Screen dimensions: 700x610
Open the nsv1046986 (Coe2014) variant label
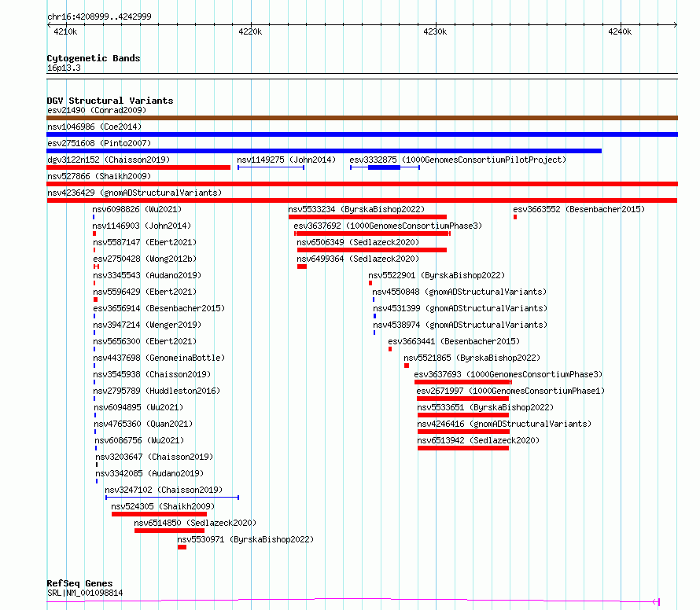tap(94, 127)
